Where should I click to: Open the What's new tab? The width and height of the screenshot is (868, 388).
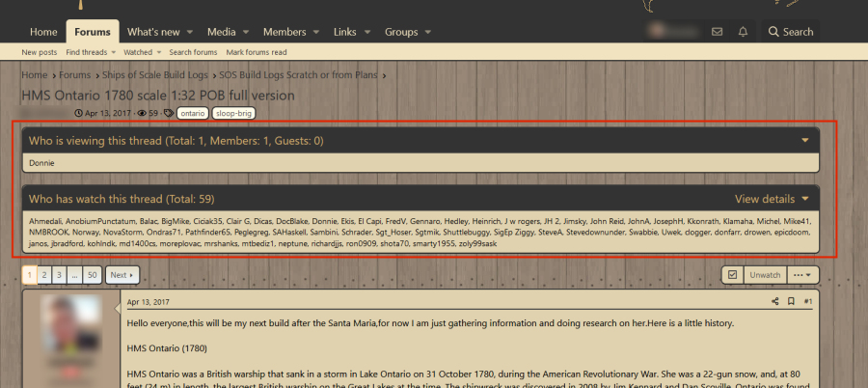[153, 32]
